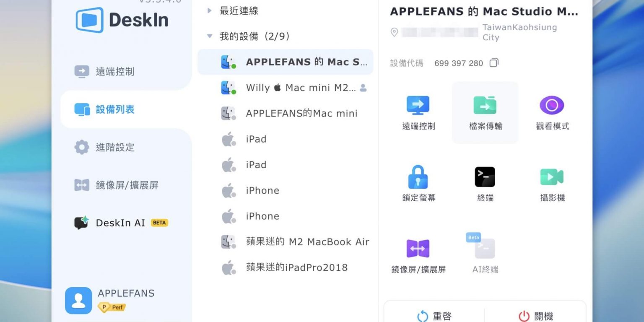Select 蘋果迷的 M2 MacBook Air device

285,242
